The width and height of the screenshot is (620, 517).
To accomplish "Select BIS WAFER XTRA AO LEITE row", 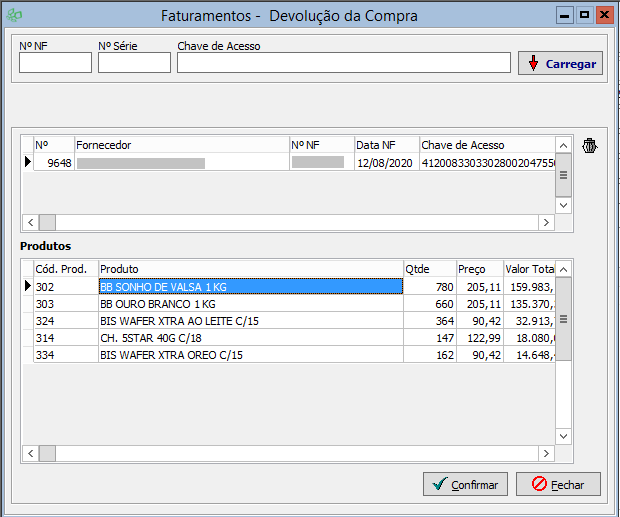I will coord(250,321).
